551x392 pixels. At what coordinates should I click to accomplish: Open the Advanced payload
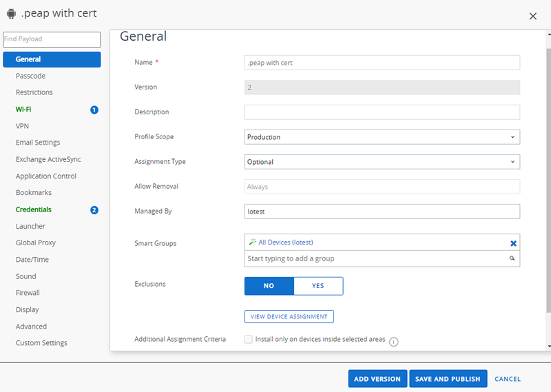pos(31,327)
